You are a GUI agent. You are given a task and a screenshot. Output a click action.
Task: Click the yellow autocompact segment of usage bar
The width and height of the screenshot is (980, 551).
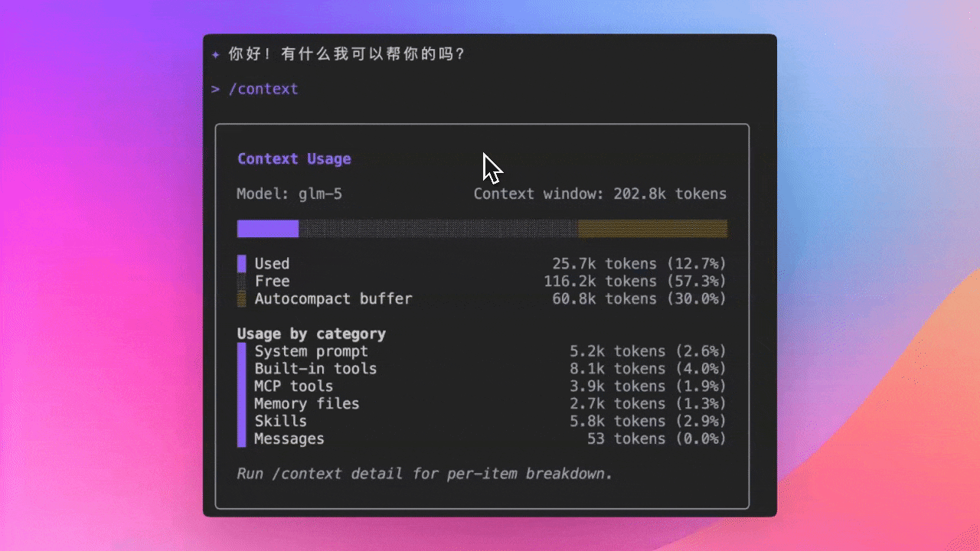pos(652,229)
